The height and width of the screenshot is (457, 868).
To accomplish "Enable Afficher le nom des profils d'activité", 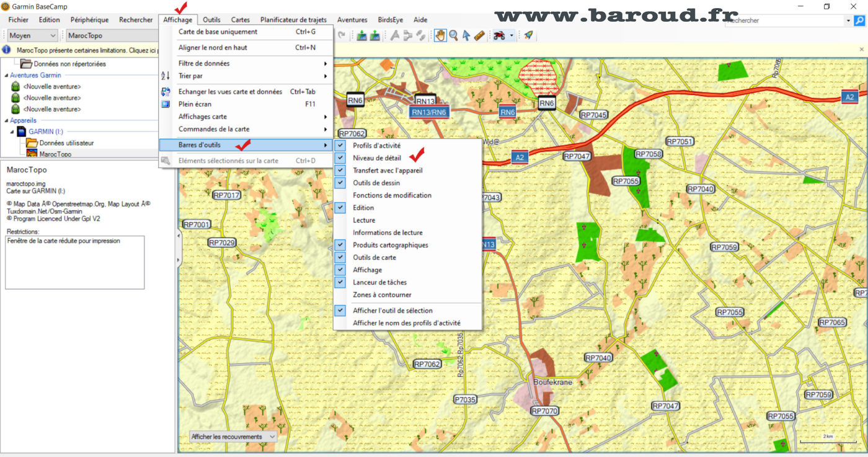I will point(407,323).
